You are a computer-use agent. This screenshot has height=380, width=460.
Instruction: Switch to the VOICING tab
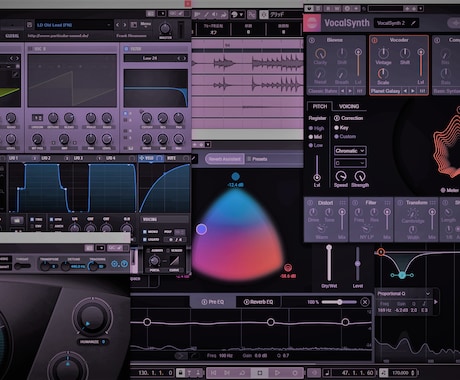tap(349, 106)
